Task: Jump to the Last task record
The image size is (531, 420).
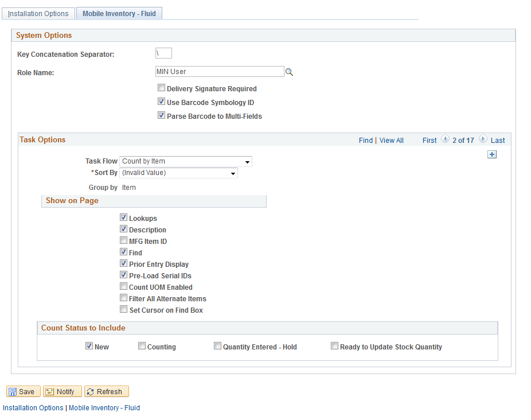Action: pyautogui.click(x=497, y=140)
